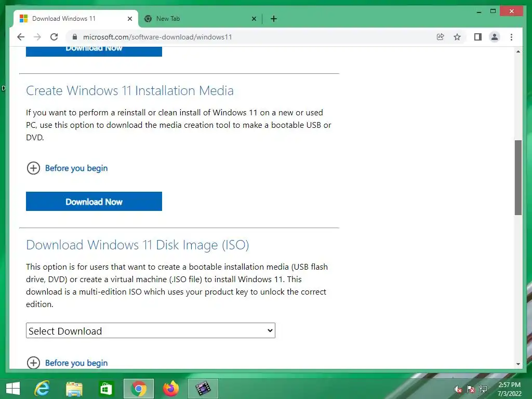Launch Internet Explorer from taskbar
The image size is (532, 399).
point(42,389)
